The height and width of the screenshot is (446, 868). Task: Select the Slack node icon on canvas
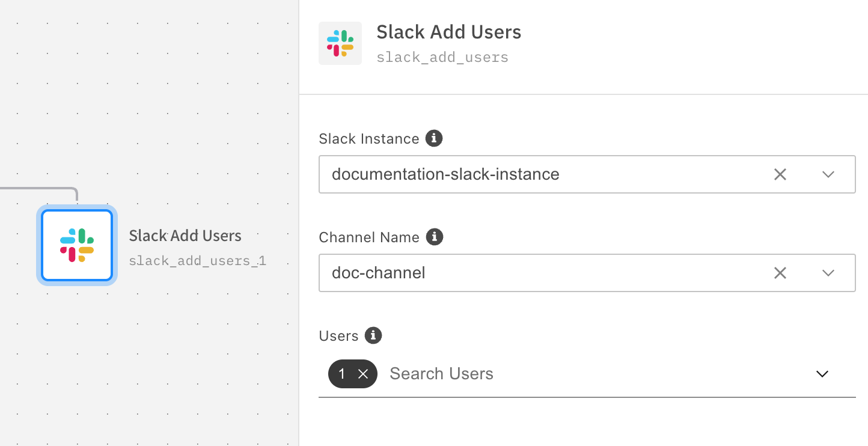[x=77, y=245]
